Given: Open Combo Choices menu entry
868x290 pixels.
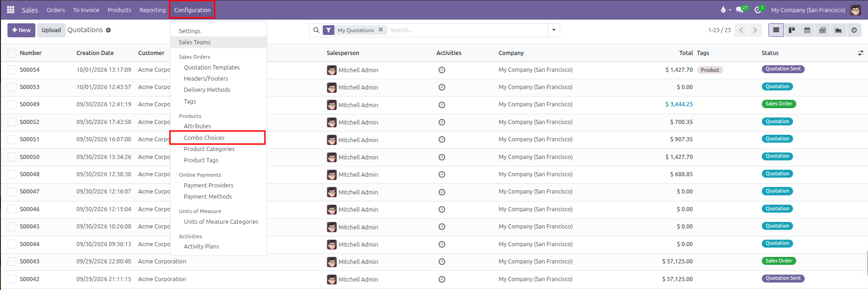Looking at the screenshot, I should tap(218, 138).
